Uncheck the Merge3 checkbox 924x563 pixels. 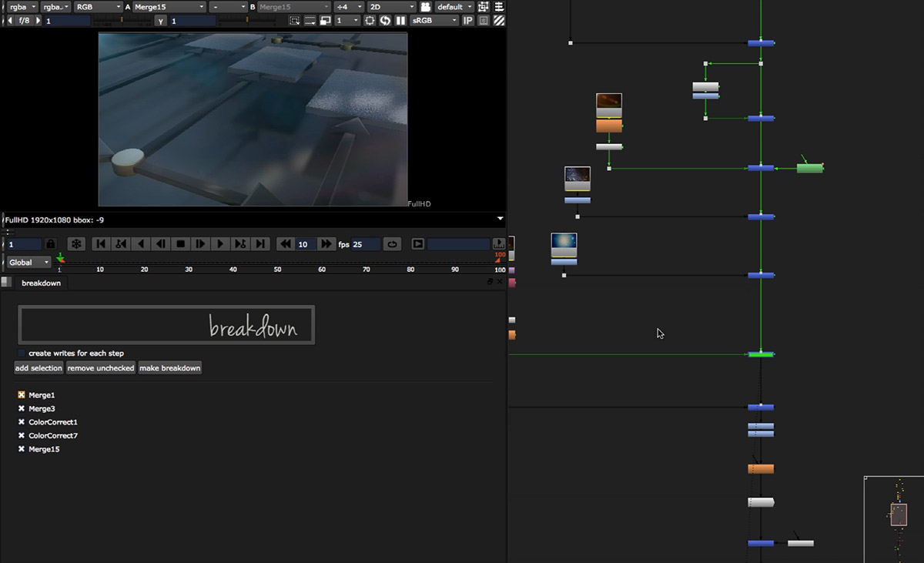pos(22,409)
